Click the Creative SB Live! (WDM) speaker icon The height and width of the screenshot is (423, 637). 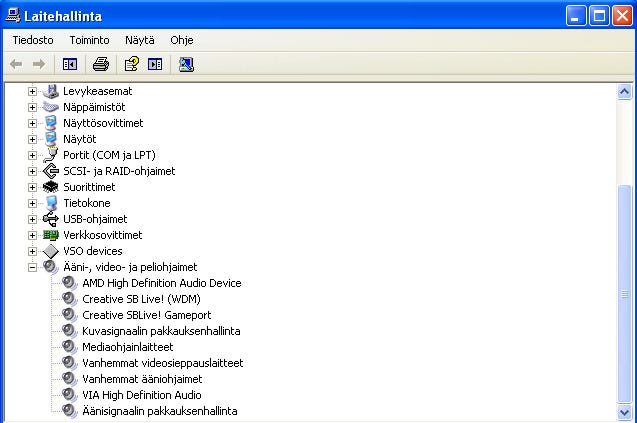coord(70,299)
